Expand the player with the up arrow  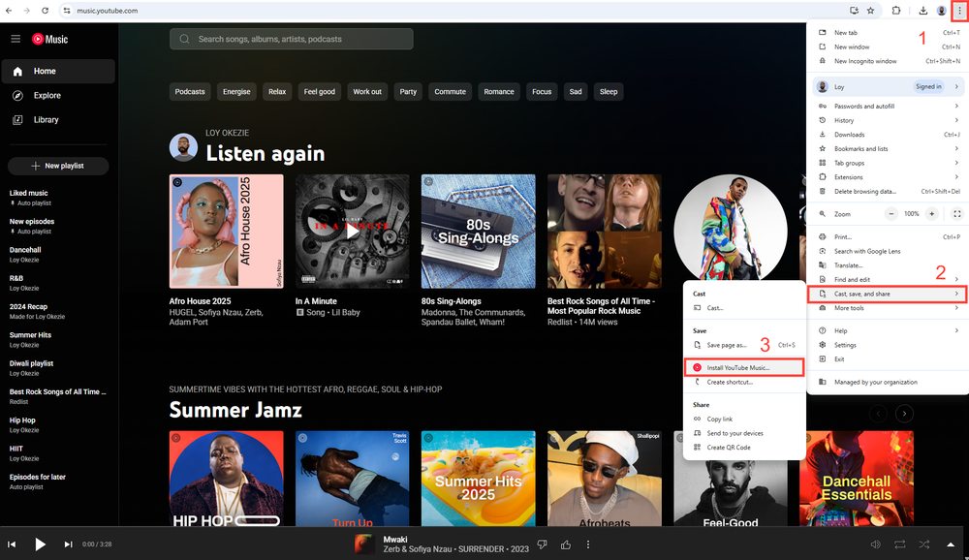tap(951, 544)
